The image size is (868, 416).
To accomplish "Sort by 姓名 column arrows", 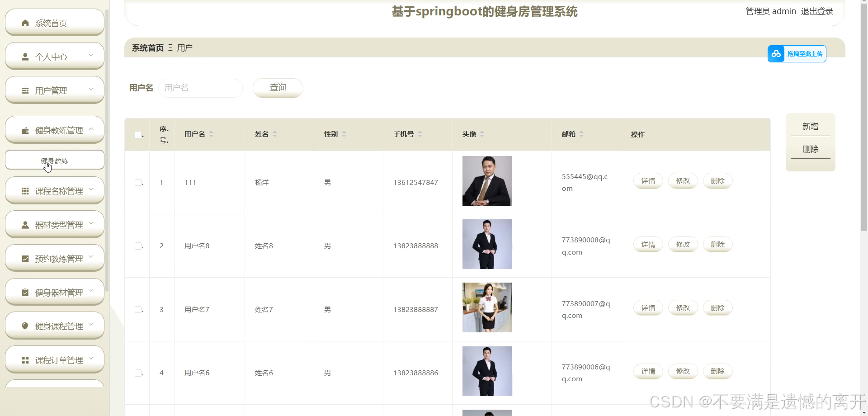I will pos(275,134).
